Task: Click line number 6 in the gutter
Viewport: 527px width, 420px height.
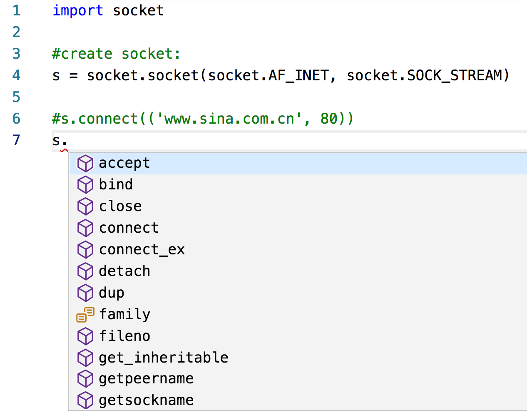Action: [x=16, y=119]
